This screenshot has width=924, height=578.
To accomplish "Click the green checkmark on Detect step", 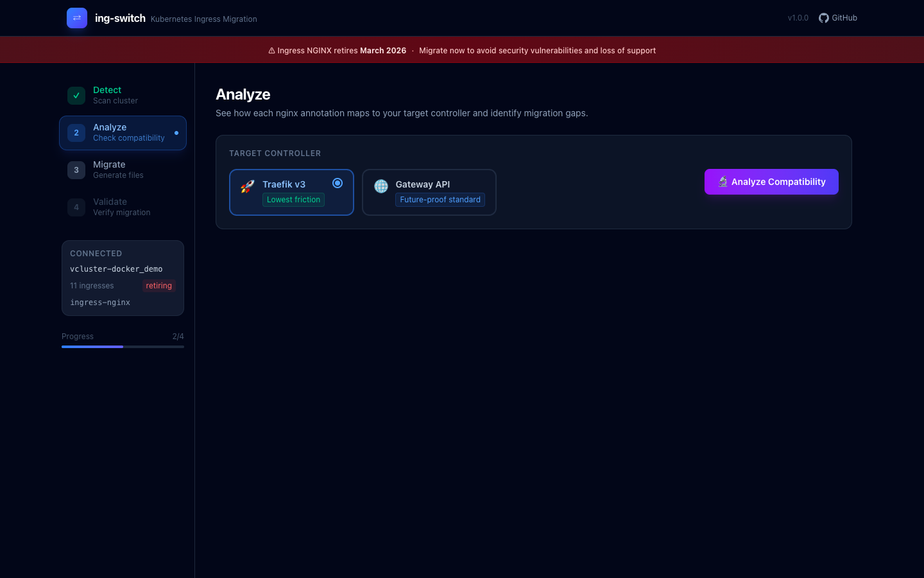I will coord(76,96).
